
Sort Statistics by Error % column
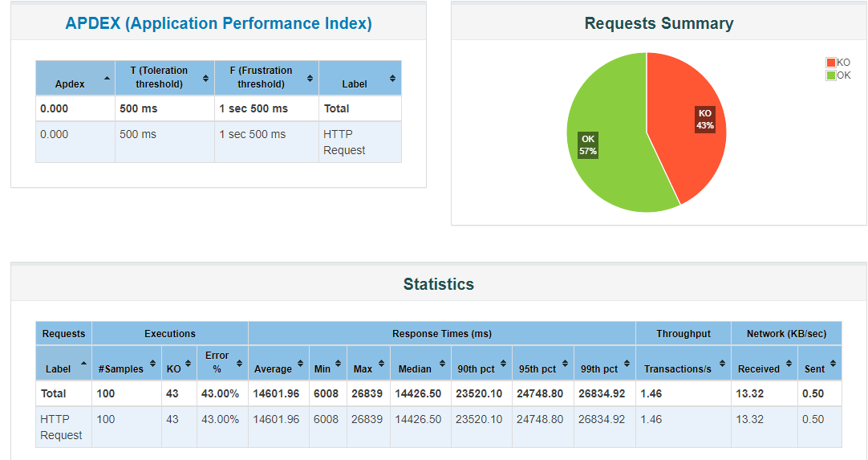point(221,363)
